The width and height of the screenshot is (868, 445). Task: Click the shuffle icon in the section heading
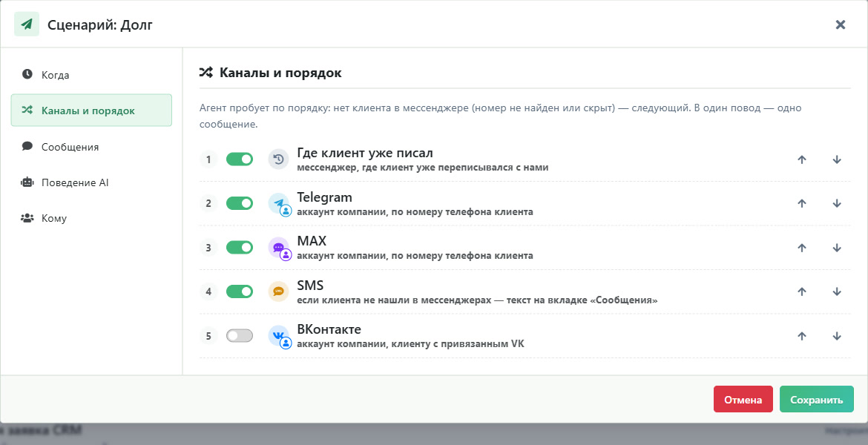coord(206,73)
